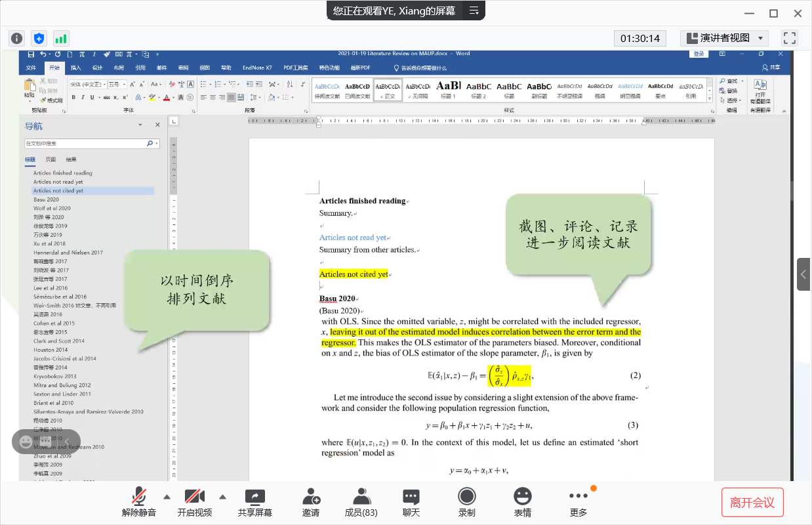The width and height of the screenshot is (812, 525).
Task: Enter full screen mode icon
Action: click(790, 38)
